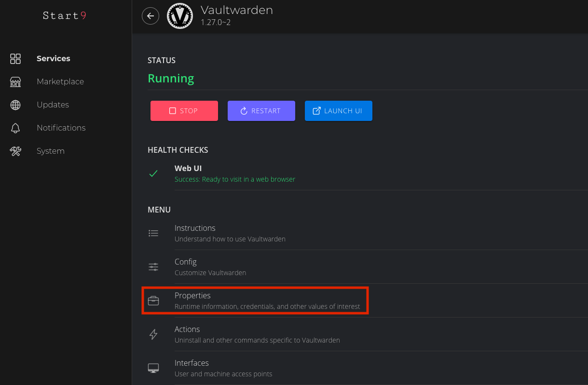The height and width of the screenshot is (385, 588).
Task: Click the Vaultwarden logo icon
Action: (180, 16)
